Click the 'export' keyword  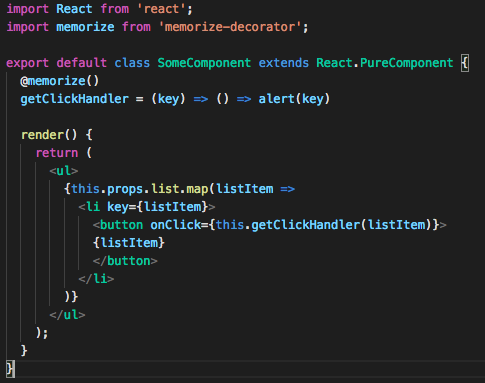pyautogui.click(x=27, y=63)
